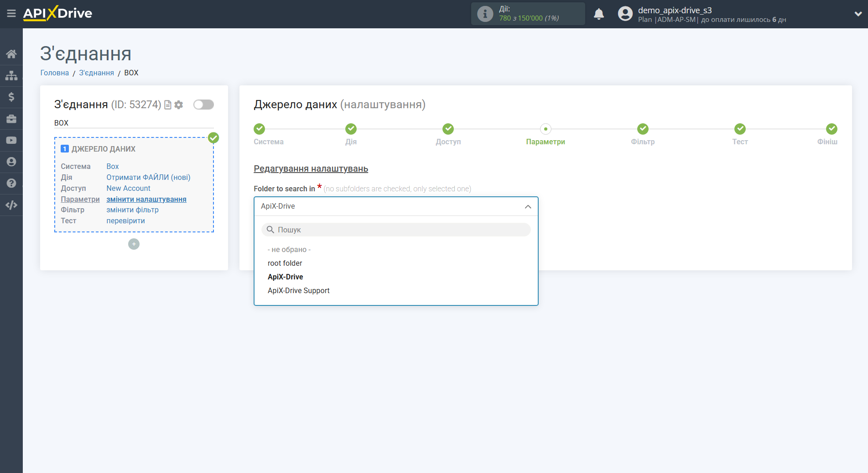Click the 'З'єднання' breadcrumb link

coord(96,73)
